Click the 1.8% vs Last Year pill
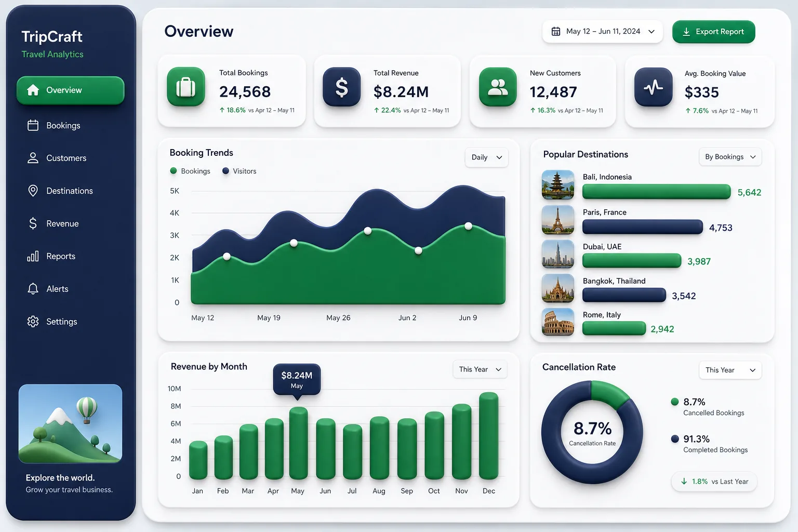The width and height of the screenshot is (798, 532). pos(714,482)
